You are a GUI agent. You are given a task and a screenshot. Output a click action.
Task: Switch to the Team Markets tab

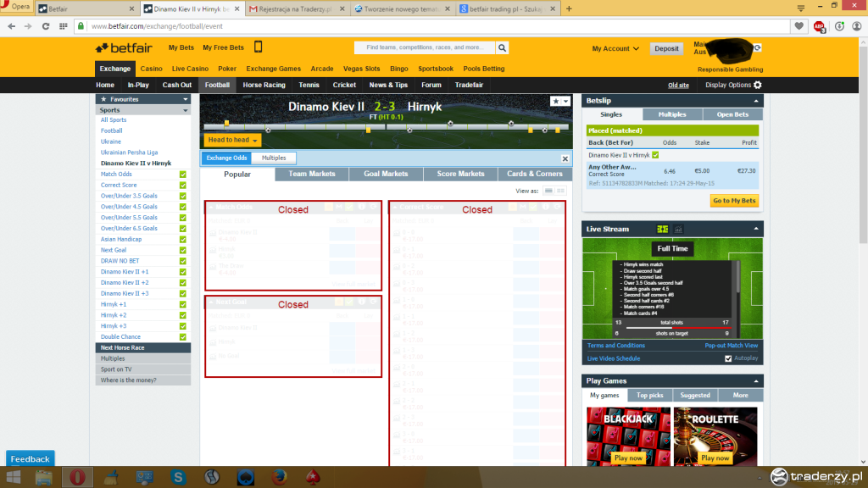pos(312,174)
